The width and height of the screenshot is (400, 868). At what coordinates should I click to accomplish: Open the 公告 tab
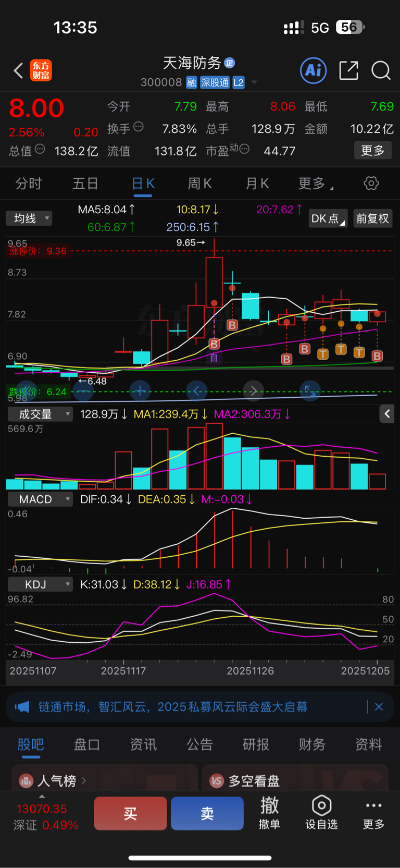point(199,744)
